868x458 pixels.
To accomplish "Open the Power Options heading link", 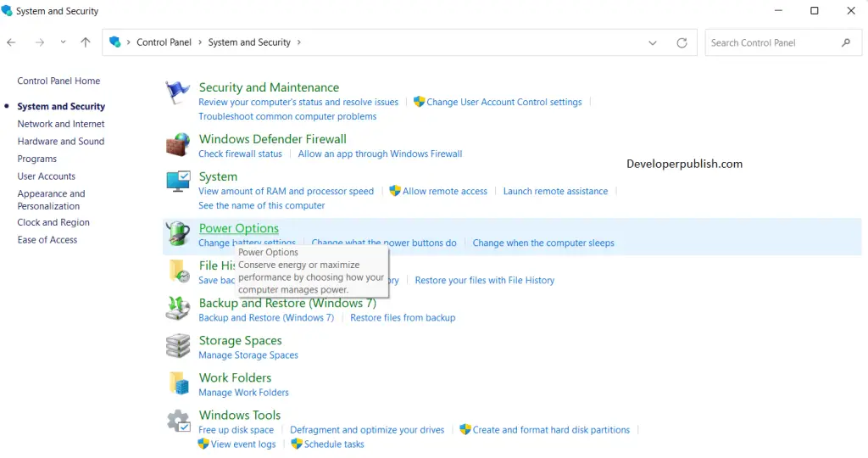I will point(238,228).
